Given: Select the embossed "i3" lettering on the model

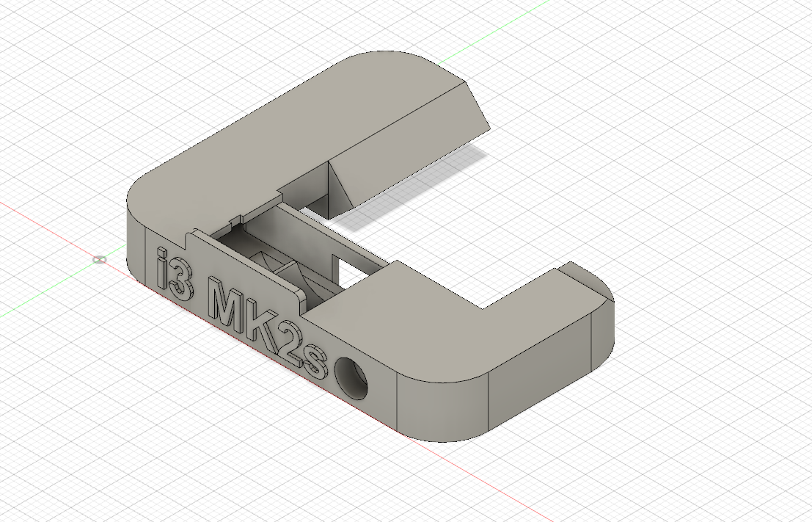Looking at the screenshot, I should click(x=175, y=275).
